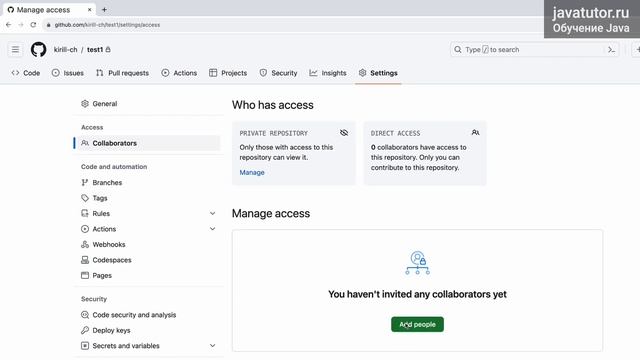Click the Manage access heading
Viewport: 640px width, 360px height.
(271, 213)
